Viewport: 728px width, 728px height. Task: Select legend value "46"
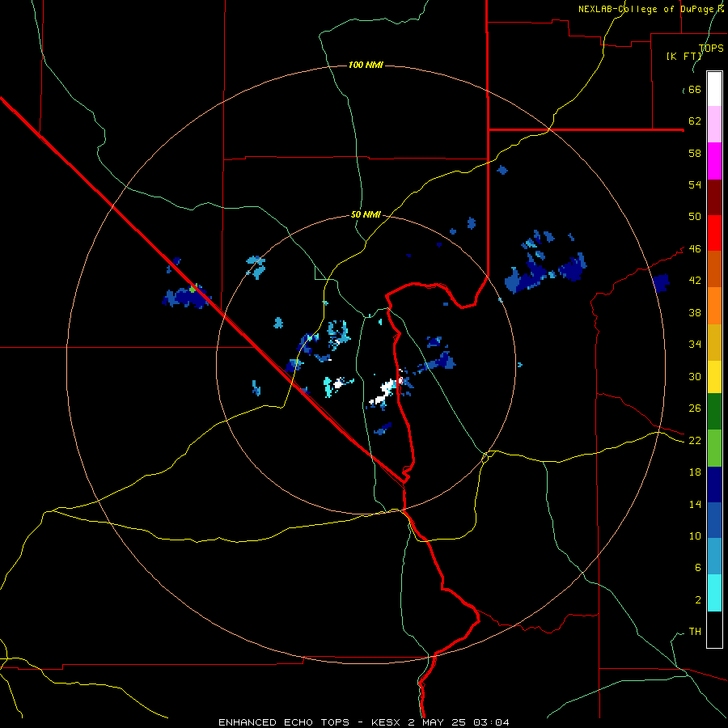click(x=695, y=249)
